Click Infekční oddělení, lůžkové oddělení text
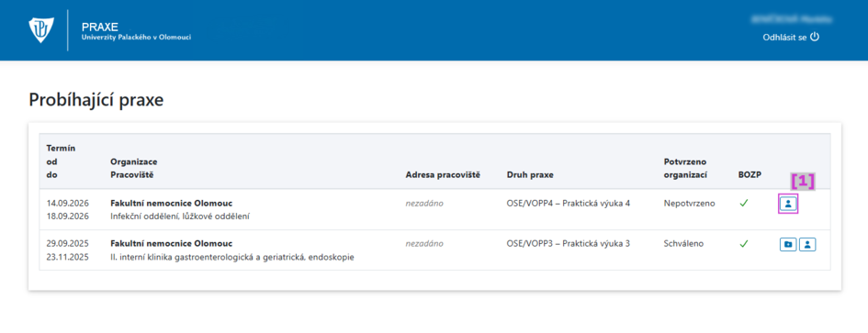The height and width of the screenshot is (333, 868). pyautogui.click(x=180, y=216)
